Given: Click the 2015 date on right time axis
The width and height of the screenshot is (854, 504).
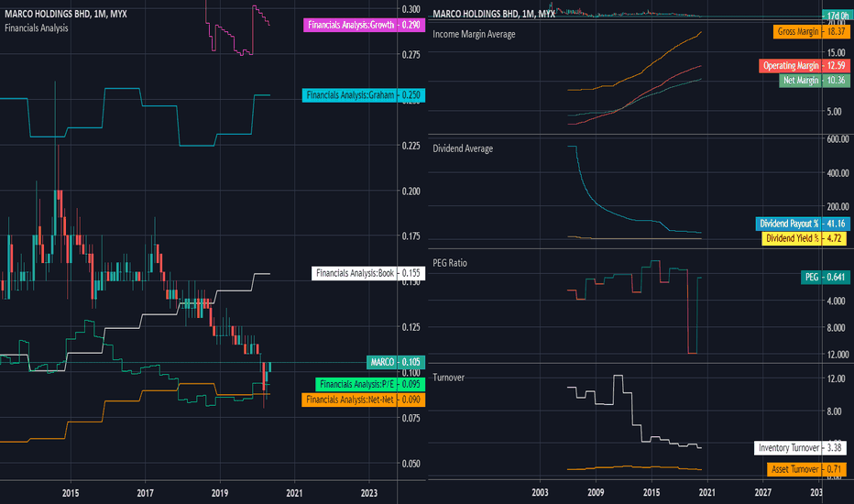Looking at the screenshot, I should pyautogui.click(x=651, y=493).
